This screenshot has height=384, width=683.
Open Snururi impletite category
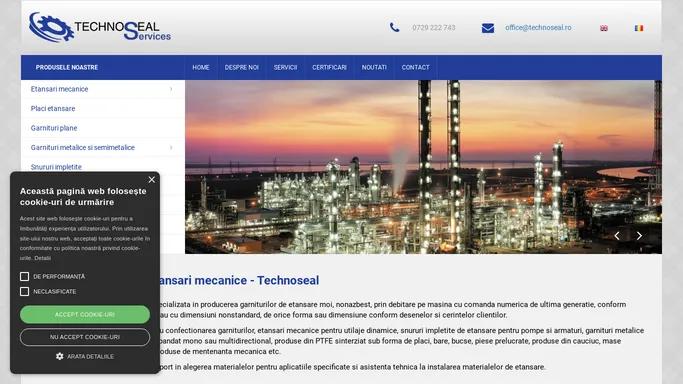[x=56, y=167]
